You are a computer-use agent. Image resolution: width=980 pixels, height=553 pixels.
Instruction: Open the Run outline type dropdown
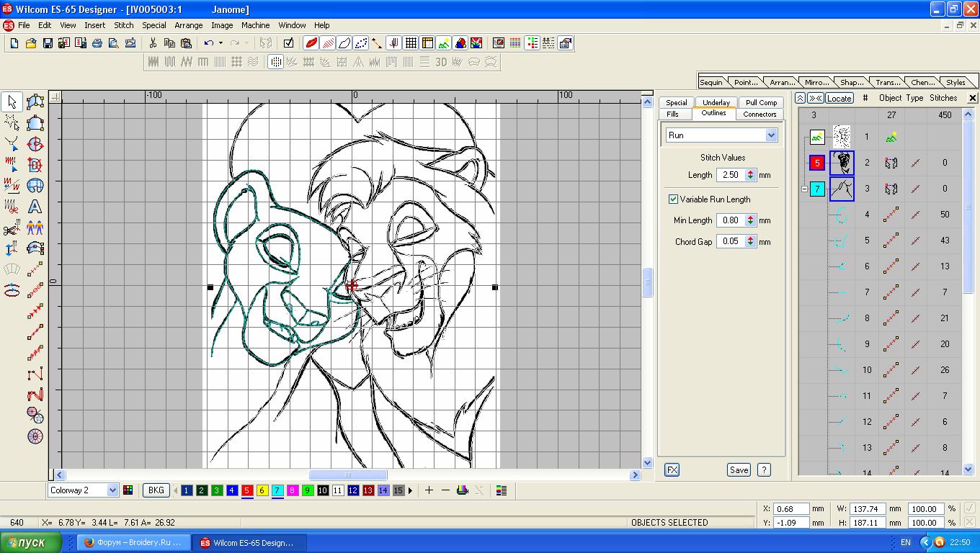point(771,135)
